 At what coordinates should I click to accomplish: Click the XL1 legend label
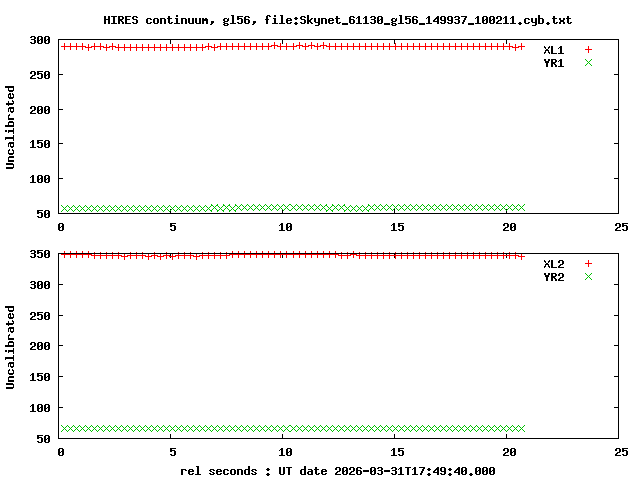click(553, 50)
